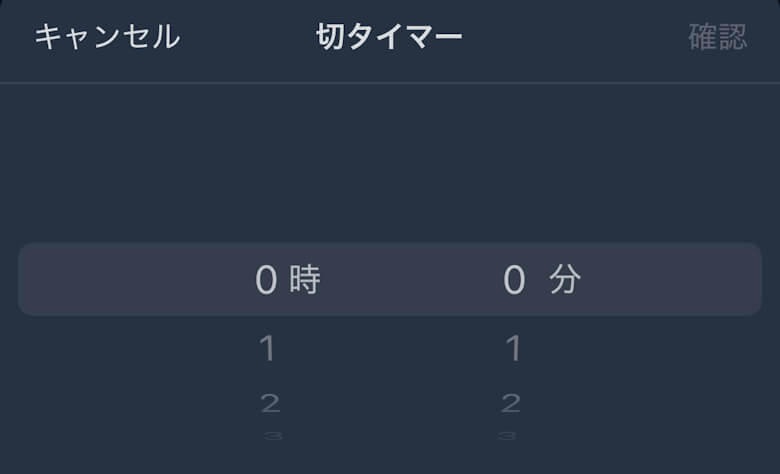Choose 1 in the hour column
Screen dimensions: 780x474
[x=267, y=349]
